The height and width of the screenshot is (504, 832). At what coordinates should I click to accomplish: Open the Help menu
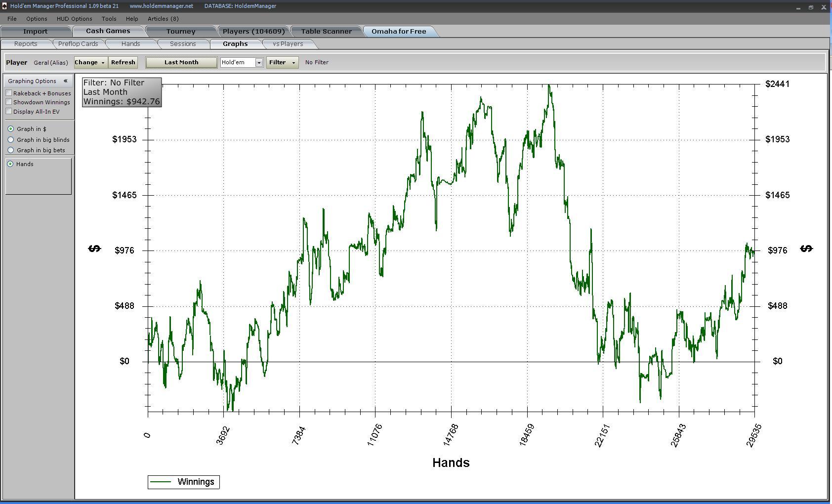(x=132, y=19)
